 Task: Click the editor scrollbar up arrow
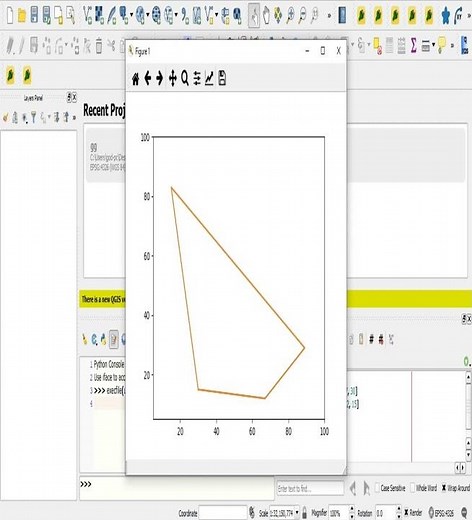click(468, 377)
